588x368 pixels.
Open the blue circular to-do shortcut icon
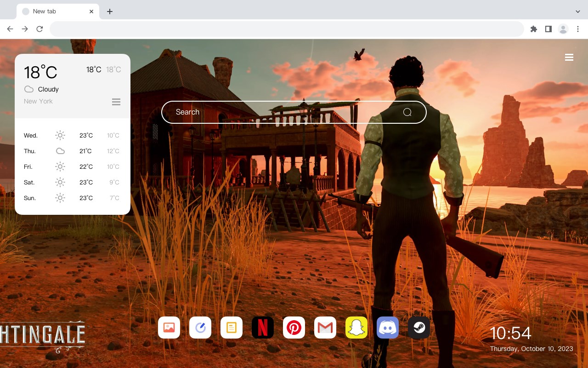tap(200, 328)
